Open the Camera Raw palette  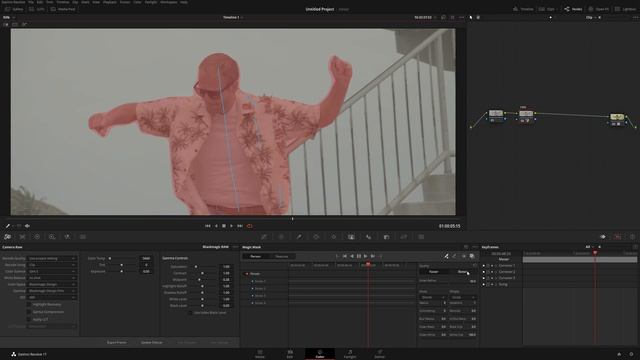coord(7,237)
